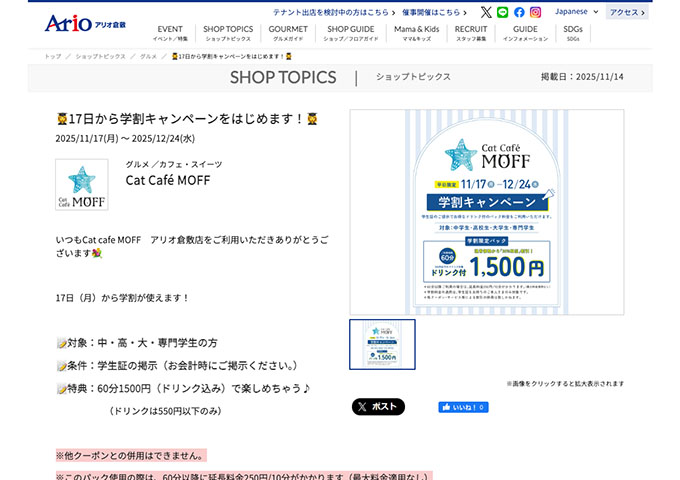Click the ※画像をクリックすると拡大表示されます note

(x=565, y=384)
